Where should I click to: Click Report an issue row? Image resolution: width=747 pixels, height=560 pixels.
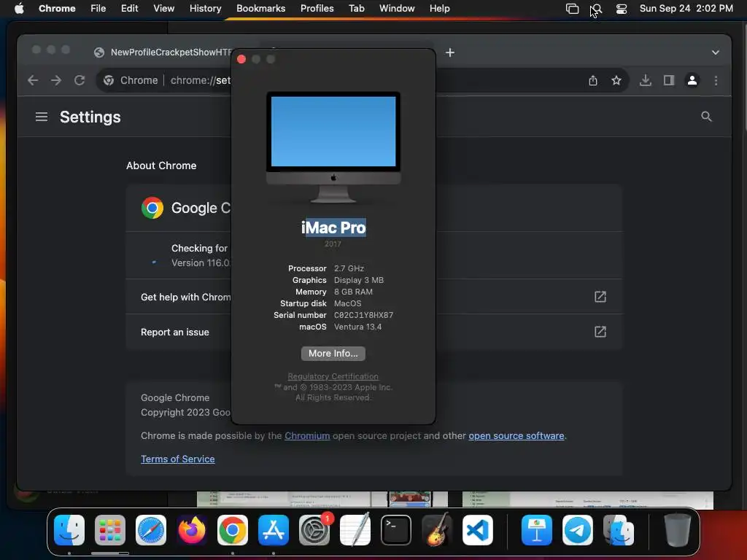click(374, 332)
